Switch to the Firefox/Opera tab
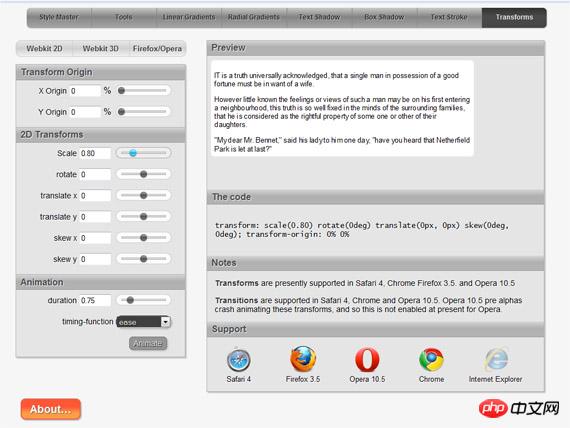Viewport: 570px width, 428px height. point(157,48)
